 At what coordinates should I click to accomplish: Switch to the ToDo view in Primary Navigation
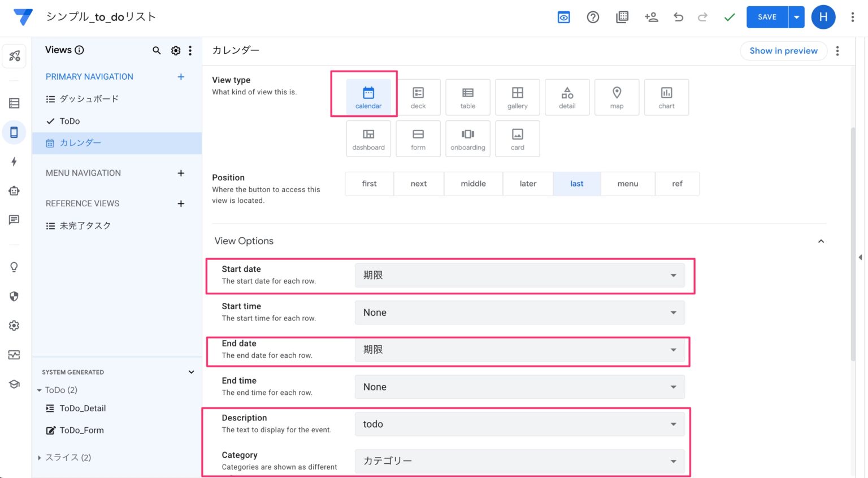(x=70, y=120)
